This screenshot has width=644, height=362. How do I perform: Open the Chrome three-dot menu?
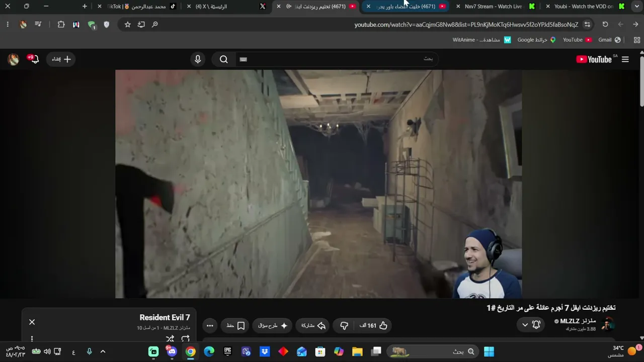click(8, 24)
